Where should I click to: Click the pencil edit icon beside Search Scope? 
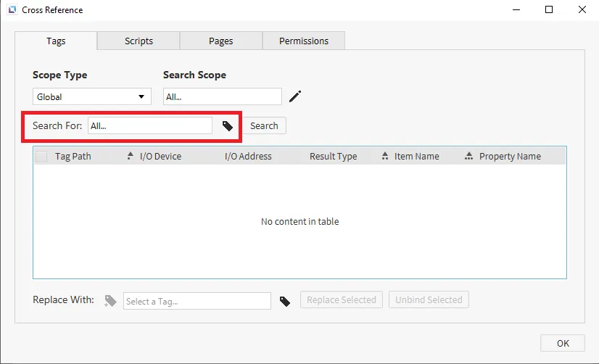pyautogui.click(x=295, y=96)
